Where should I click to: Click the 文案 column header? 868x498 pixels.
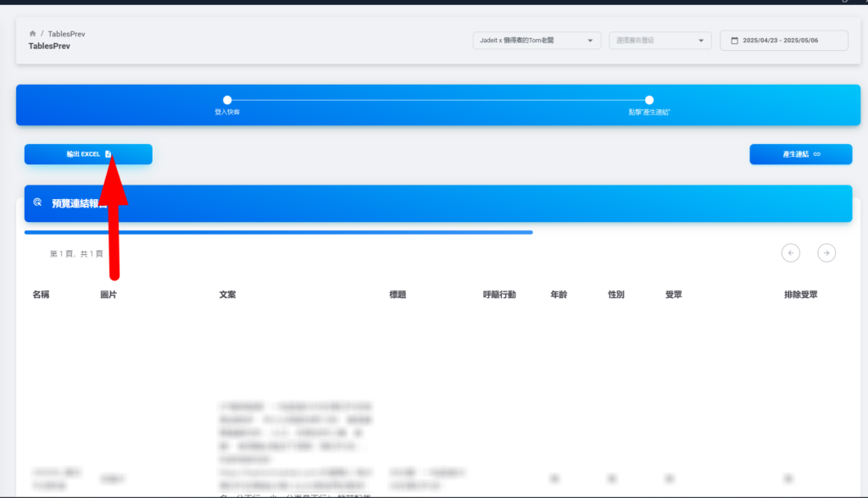pyautogui.click(x=227, y=295)
